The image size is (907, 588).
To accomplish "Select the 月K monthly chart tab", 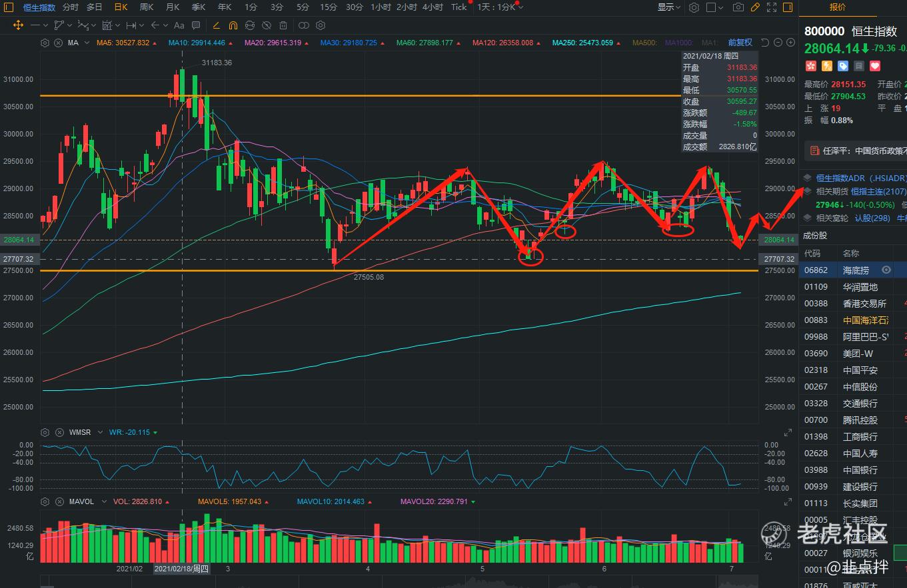I will tap(173, 7).
